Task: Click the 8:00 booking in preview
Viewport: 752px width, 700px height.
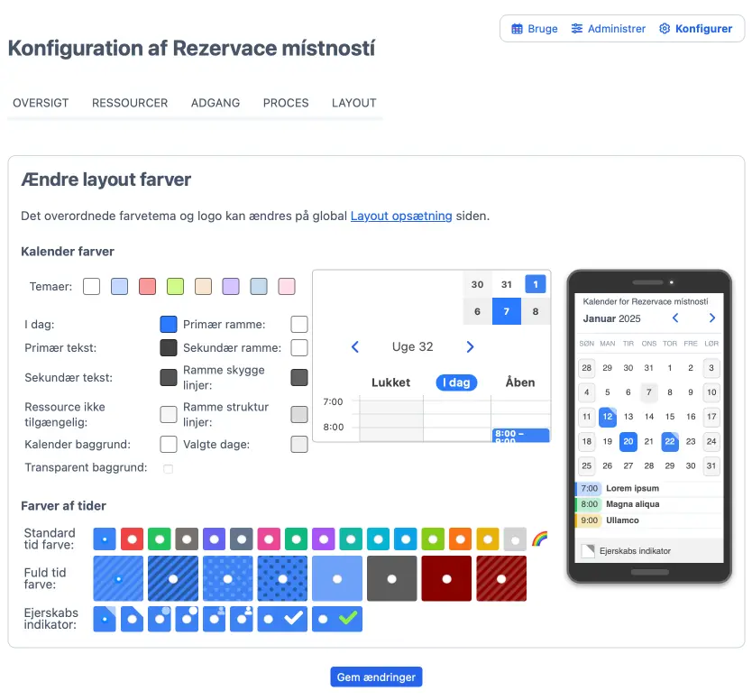Action: (x=520, y=435)
